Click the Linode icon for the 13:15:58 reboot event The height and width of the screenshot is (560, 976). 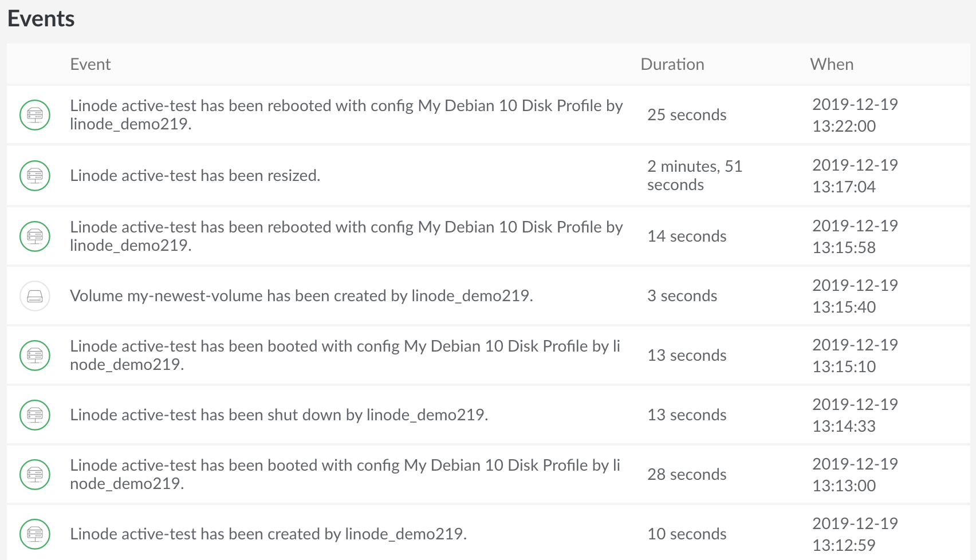coord(35,236)
